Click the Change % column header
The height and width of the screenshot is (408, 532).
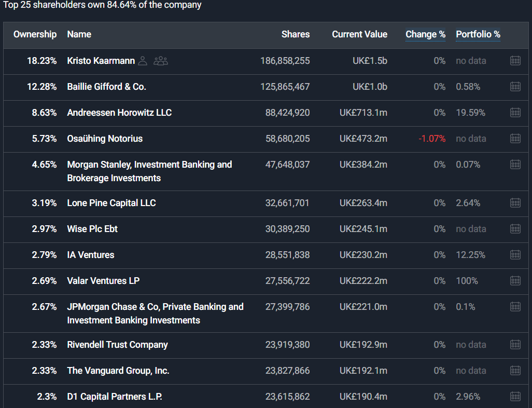426,34
